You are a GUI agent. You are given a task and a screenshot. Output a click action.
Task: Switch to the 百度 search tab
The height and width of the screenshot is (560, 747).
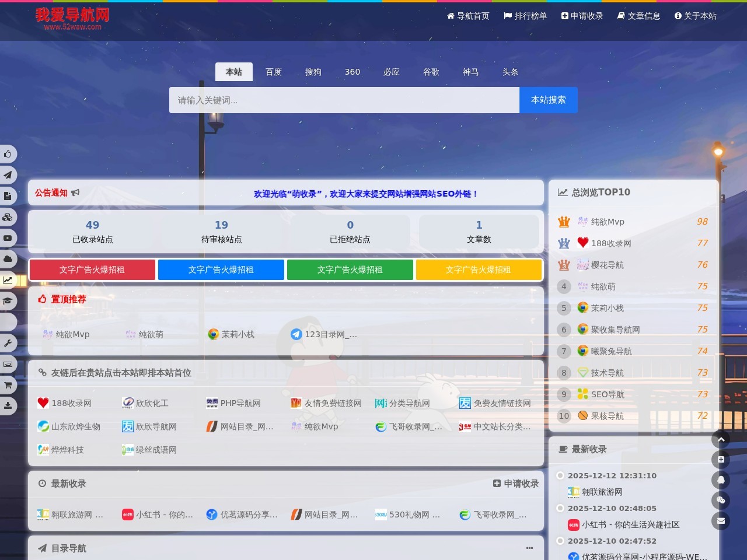(x=274, y=72)
